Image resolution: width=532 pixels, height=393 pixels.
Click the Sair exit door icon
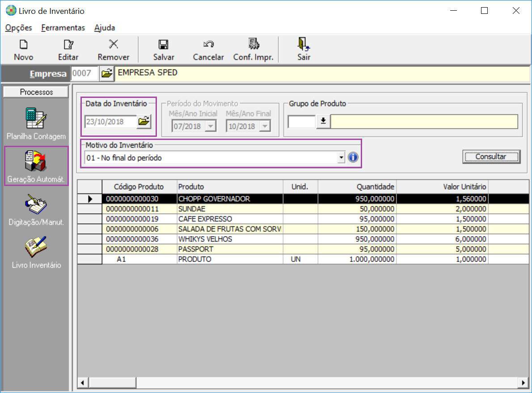tap(304, 45)
